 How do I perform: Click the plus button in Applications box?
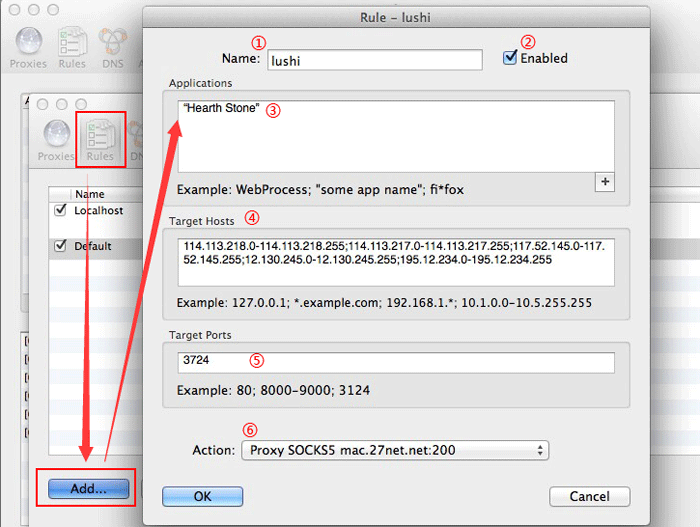click(603, 181)
